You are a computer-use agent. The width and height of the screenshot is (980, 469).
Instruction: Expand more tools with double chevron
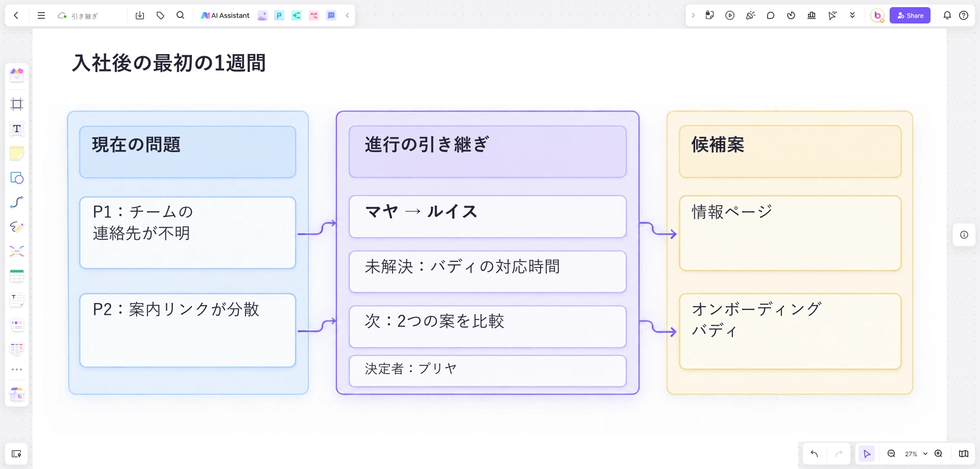pos(852,15)
